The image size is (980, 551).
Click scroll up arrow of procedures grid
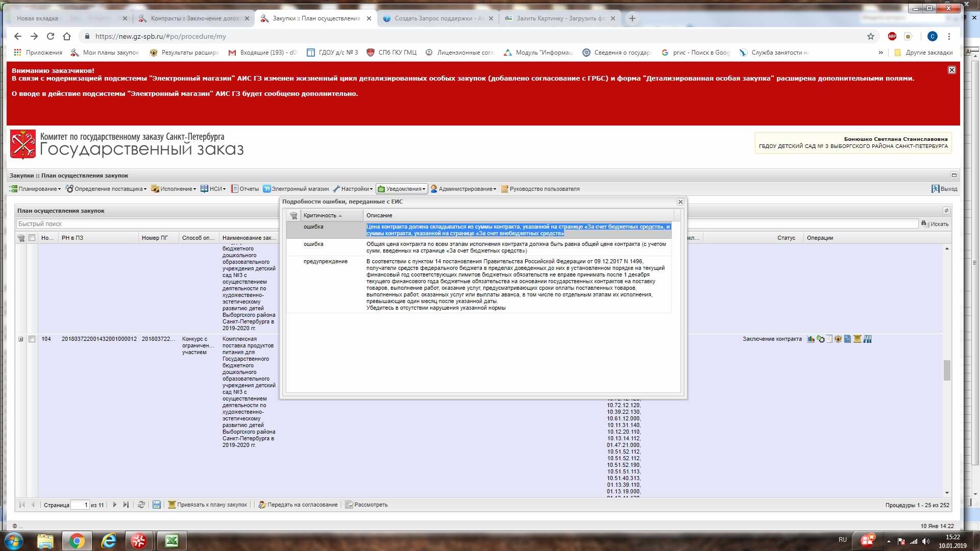click(x=947, y=248)
